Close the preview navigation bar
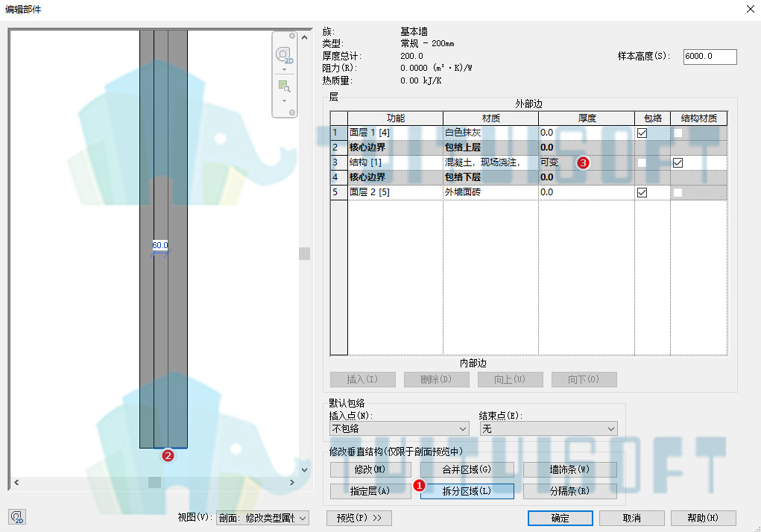Viewport: 761px width, 532px height. [292, 36]
